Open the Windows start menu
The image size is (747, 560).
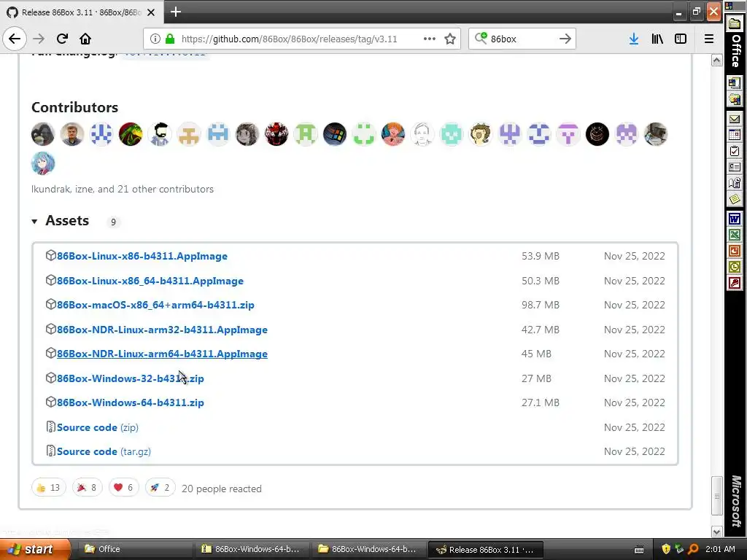[x=34, y=550]
